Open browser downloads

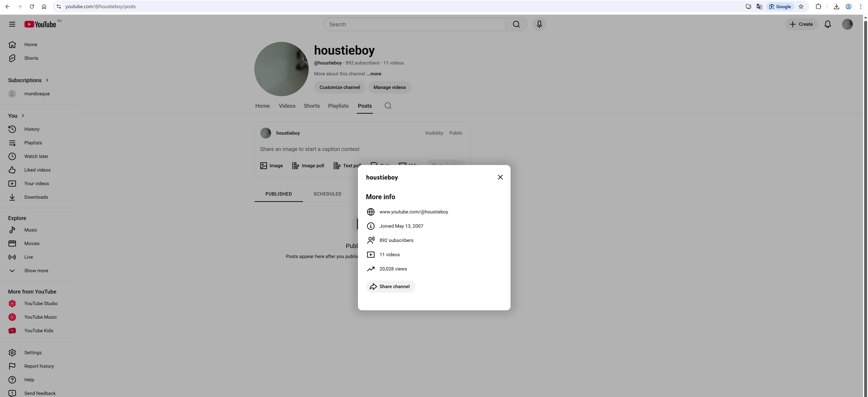(836, 6)
